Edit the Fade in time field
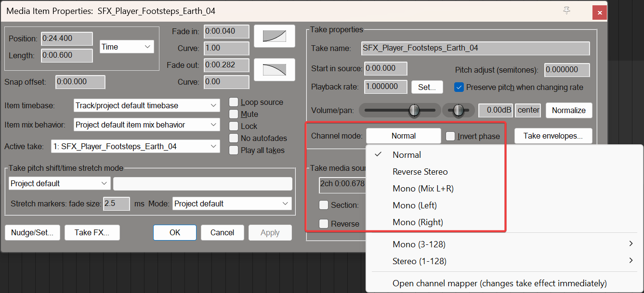 [226, 31]
